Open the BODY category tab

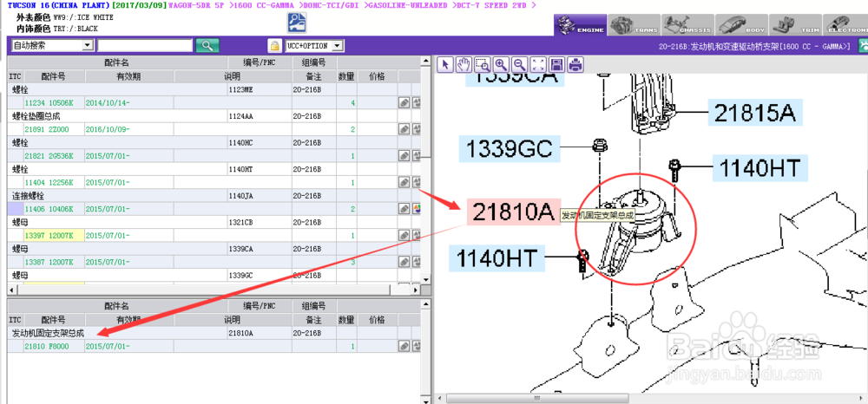pos(740,25)
